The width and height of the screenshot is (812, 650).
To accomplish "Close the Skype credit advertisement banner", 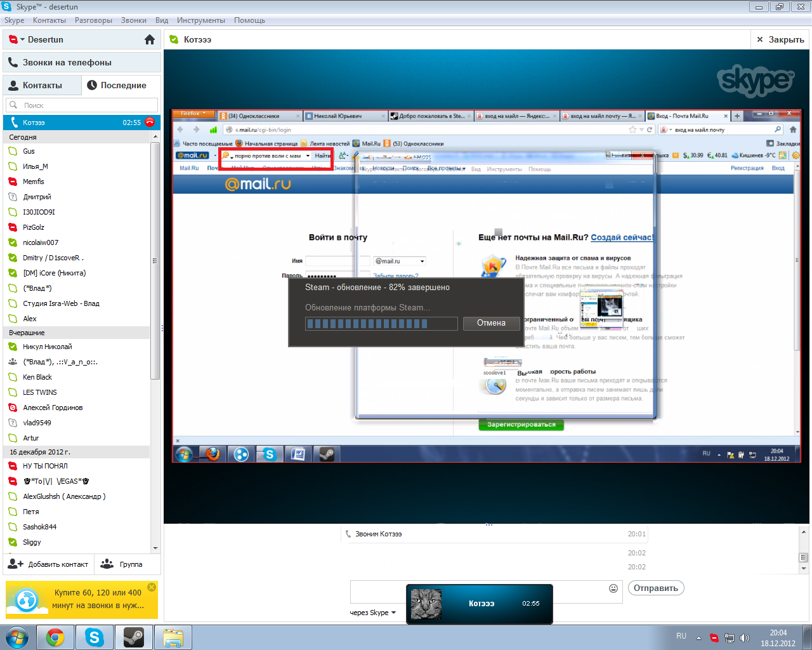I will [152, 587].
